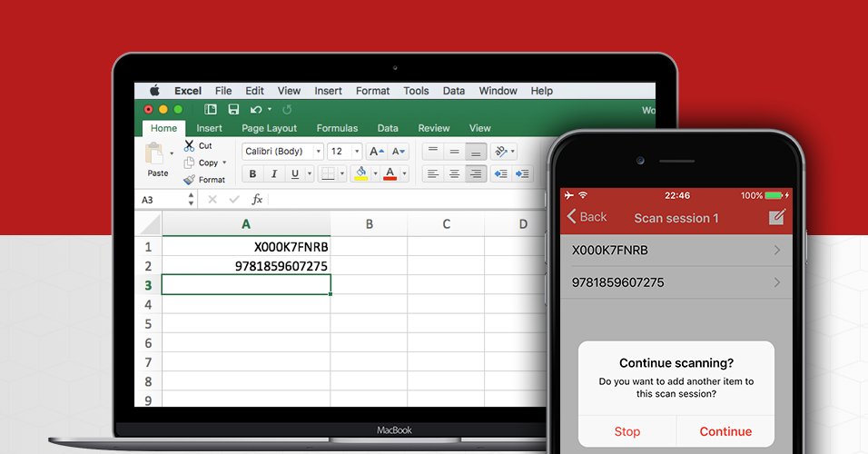The image size is (868, 454).
Task: Select the Format painter brush
Action: (x=190, y=180)
